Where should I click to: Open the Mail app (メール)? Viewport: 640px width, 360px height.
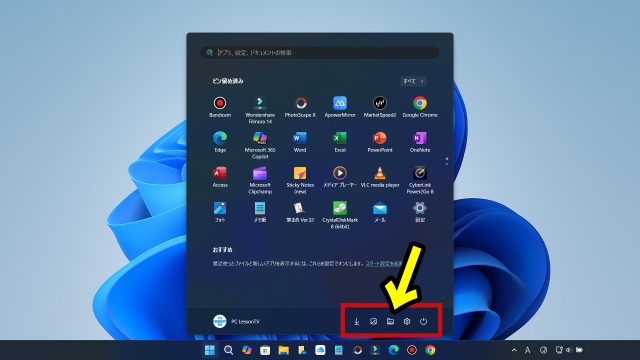(380, 212)
